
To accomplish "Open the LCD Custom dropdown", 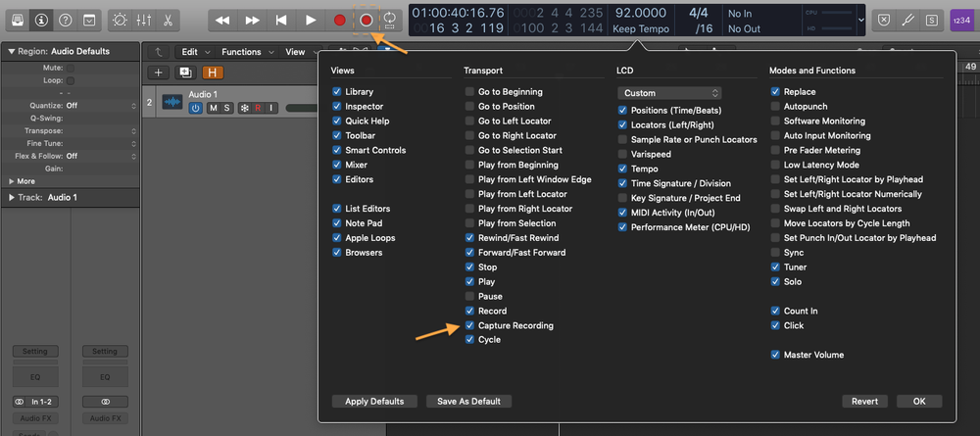I will pos(669,93).
